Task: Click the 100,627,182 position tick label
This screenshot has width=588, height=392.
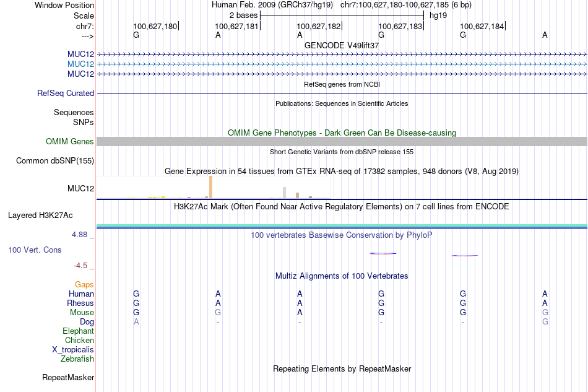Action: click(319, 26)
